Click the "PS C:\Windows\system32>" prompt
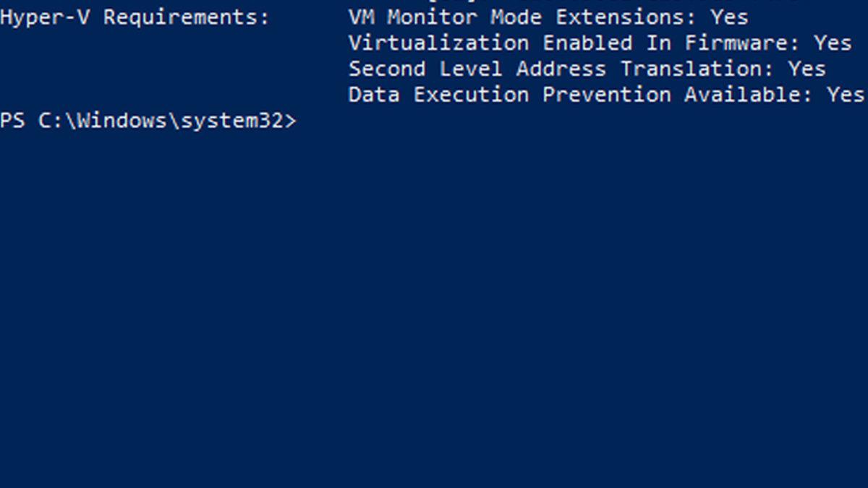The height and width of the screenshot is (488, 868). click(x=148, y=121)
